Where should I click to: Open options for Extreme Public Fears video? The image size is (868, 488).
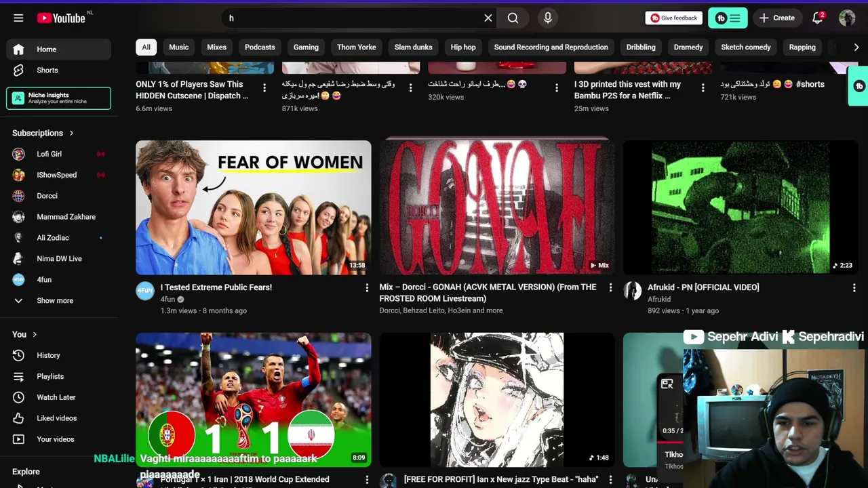[x=367, y=288]
